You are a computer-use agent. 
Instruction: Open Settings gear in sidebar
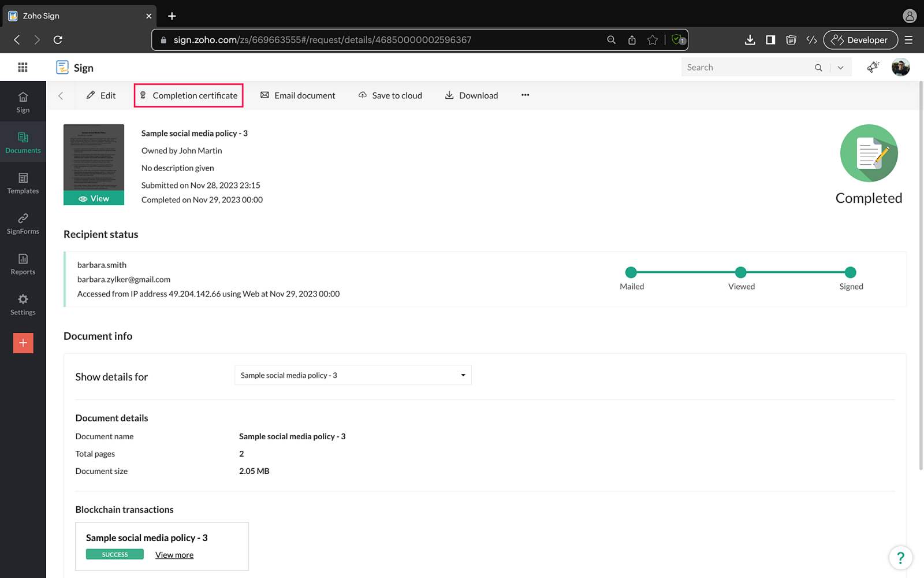pos(23,304)
